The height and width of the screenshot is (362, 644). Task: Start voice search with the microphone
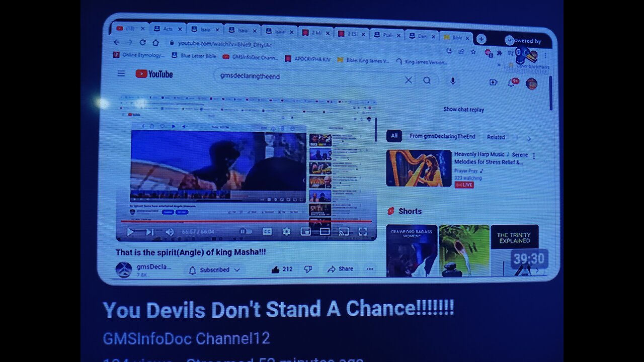[x=453, y=81]
